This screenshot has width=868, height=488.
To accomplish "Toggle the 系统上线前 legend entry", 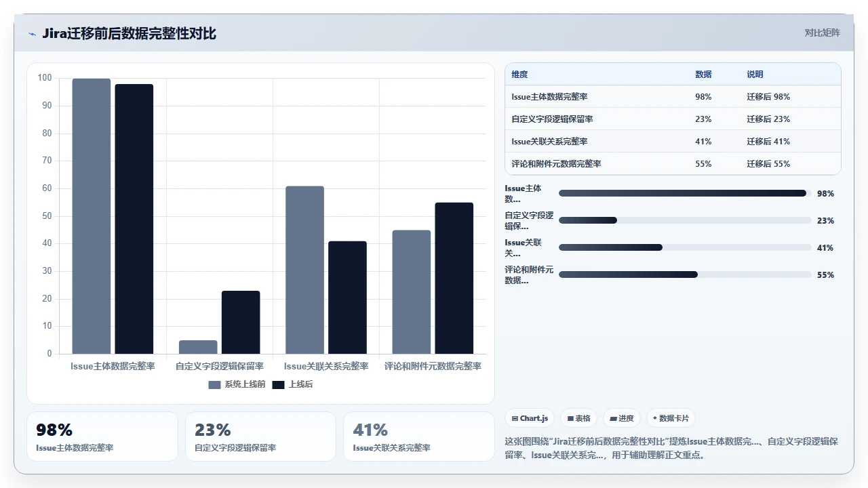I will click(237, 384).
